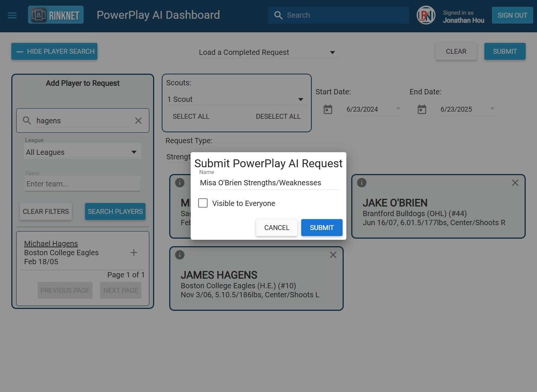Open the Scouts dropdown showing 1 Scout
Viewport: 537px width, 392px height.
click(237, 99)
